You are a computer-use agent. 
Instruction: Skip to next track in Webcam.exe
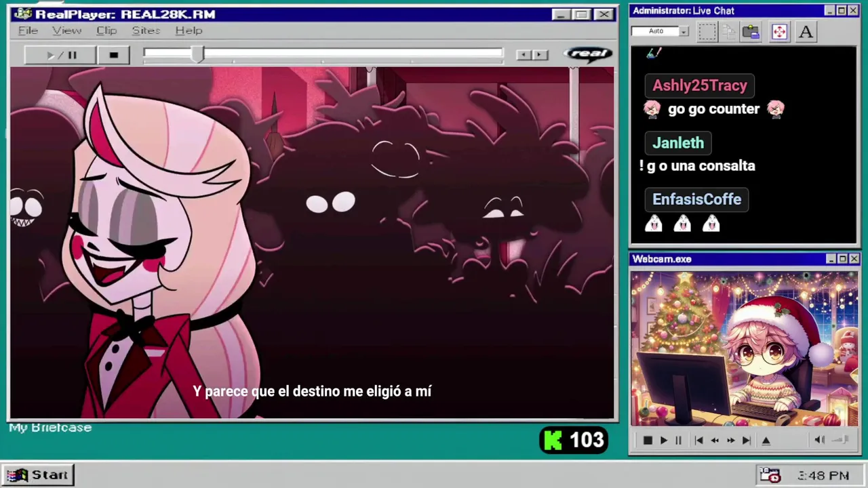point(746,441)
